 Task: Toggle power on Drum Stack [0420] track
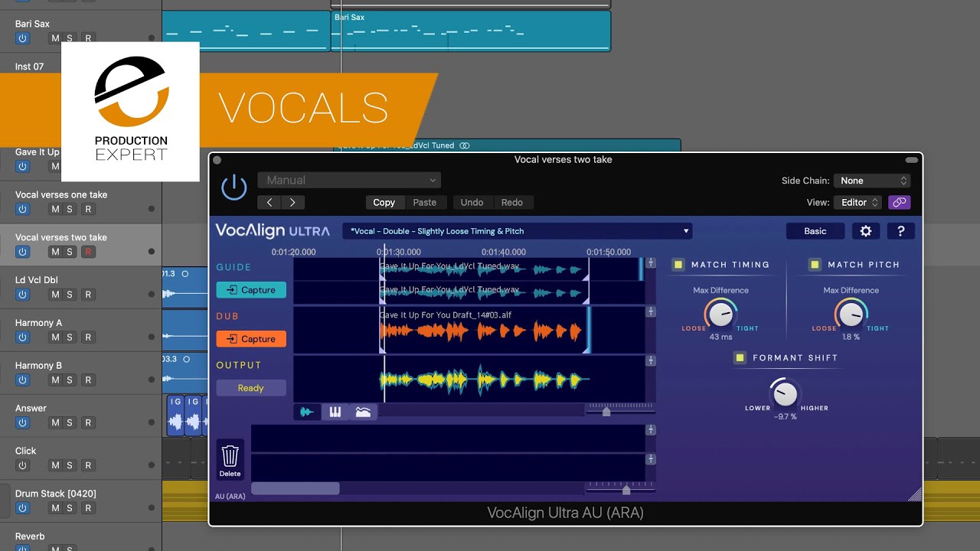22,508
